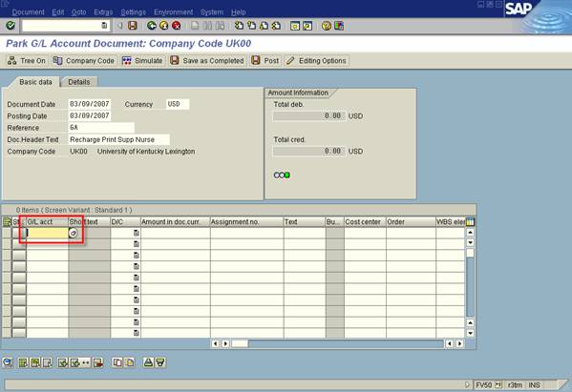Click the Generate shortcut icon
Screen dimensions: 572x392
click(307, 26)
